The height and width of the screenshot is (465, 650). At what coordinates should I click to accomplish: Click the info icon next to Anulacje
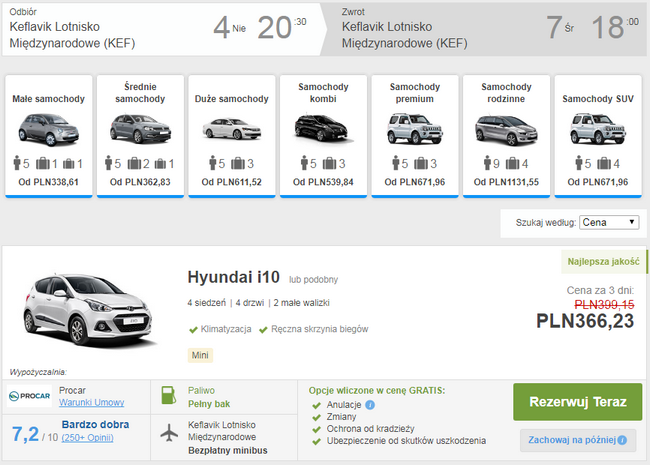pos(370,405)
